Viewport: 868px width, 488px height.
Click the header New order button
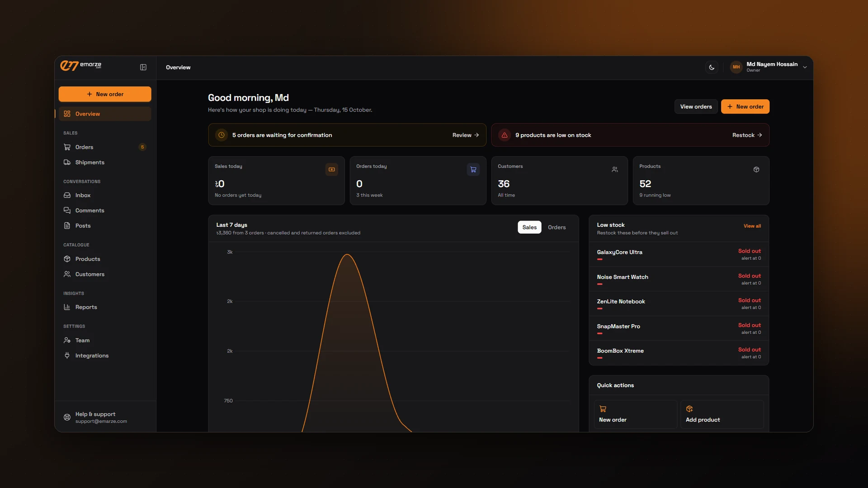(745, 107)
